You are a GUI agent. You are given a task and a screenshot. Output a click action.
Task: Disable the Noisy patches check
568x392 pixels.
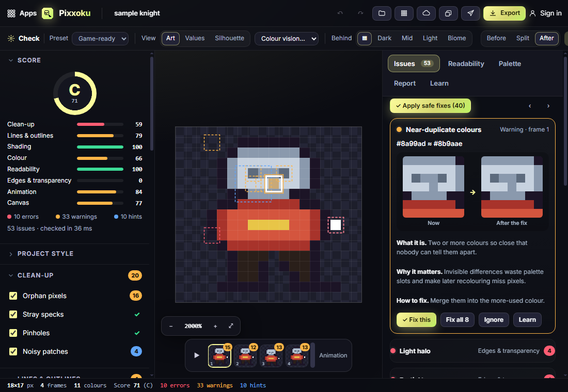click(x=13, y=351)
